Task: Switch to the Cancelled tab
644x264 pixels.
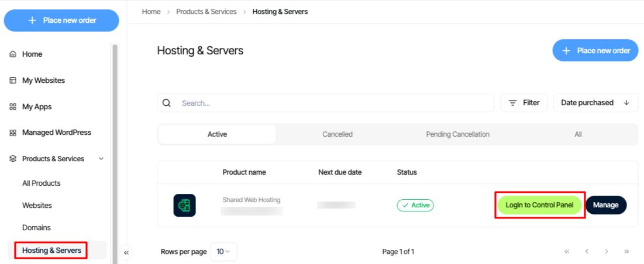Action: pyautogui.click(x=338, y=134)
